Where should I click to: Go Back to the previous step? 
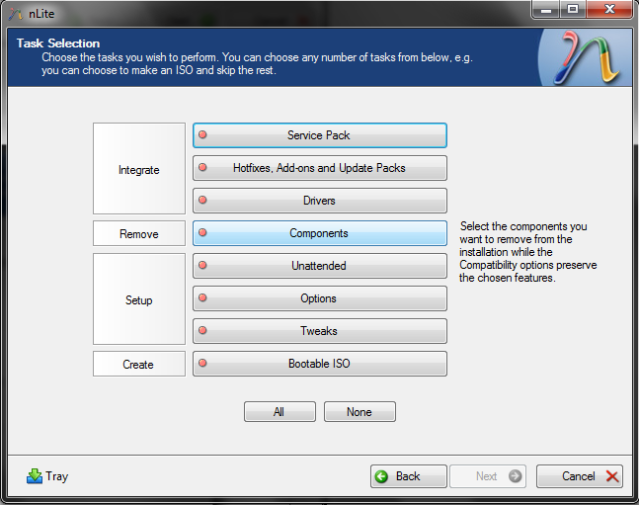point(408,476)
